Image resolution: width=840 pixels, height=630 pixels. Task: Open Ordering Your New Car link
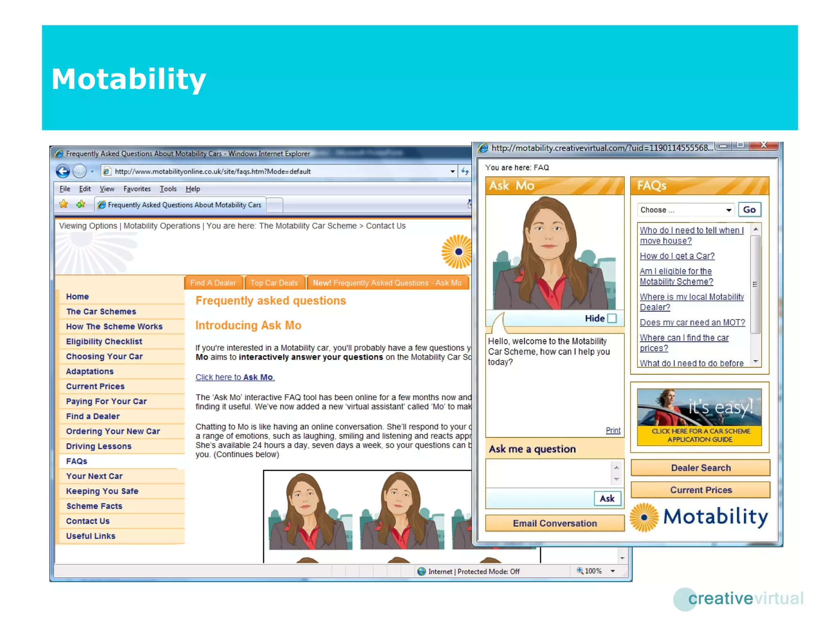(x=113, y=431)
